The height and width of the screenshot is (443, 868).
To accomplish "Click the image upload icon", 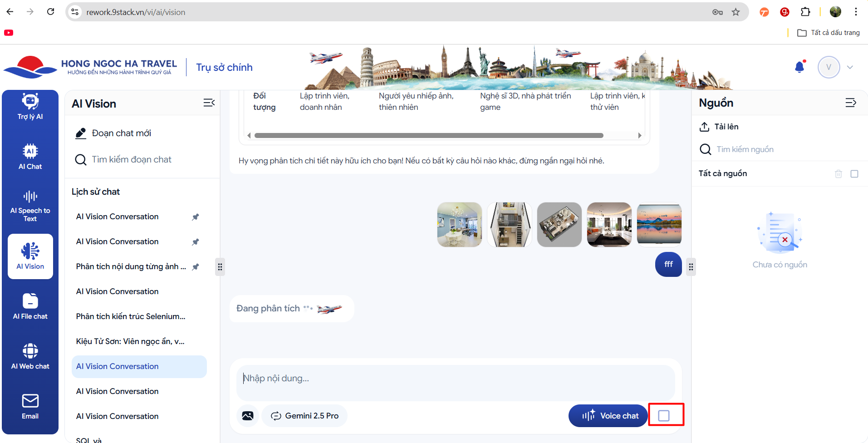I will point(248,416).
